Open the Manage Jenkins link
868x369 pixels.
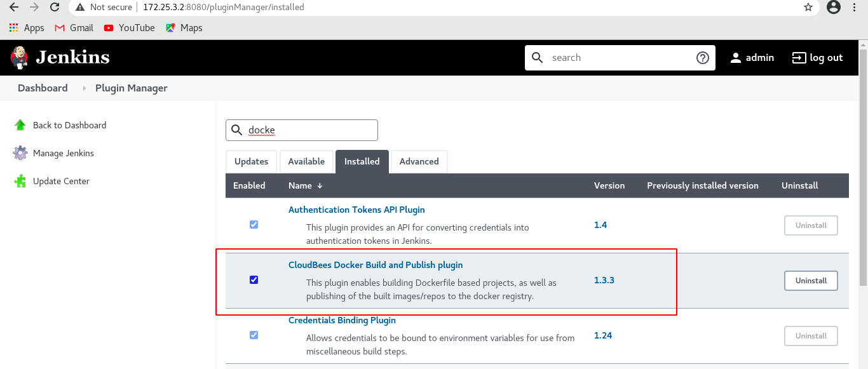(64, 153)
